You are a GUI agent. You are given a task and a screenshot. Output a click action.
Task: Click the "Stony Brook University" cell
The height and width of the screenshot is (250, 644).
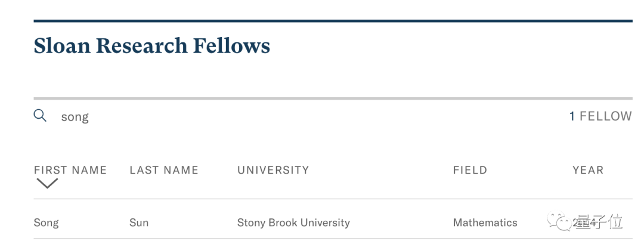pyautogui.click(x=293, y=223)
